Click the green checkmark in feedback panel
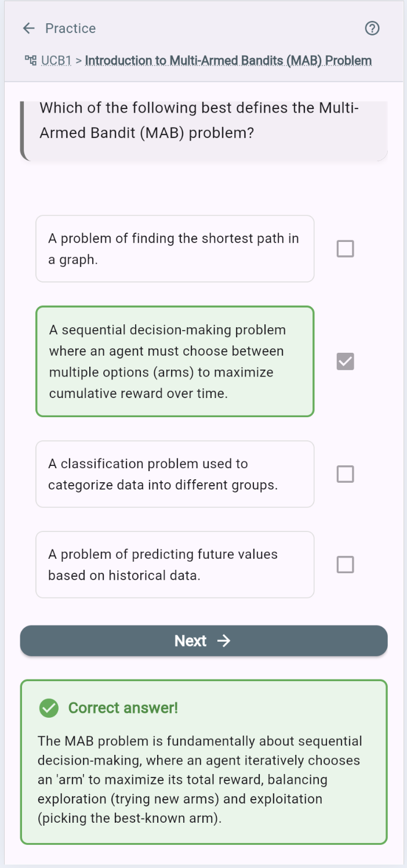 (x=49, y=708)
